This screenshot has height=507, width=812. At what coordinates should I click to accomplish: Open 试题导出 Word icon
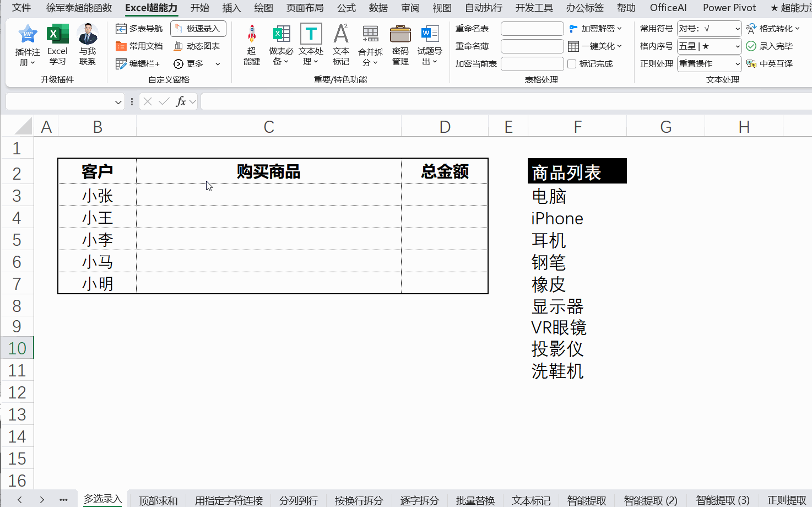[x=430, y=45]
